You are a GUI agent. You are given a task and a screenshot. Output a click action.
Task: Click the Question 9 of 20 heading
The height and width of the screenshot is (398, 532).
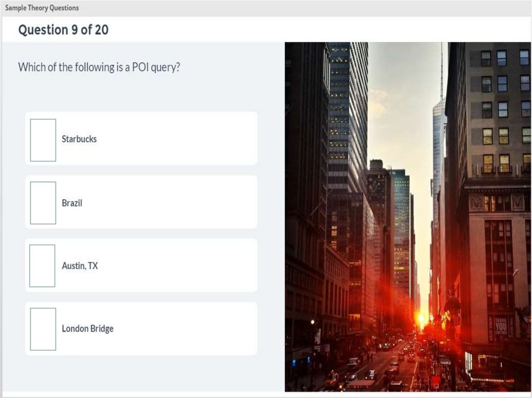[x=63, y=30]
